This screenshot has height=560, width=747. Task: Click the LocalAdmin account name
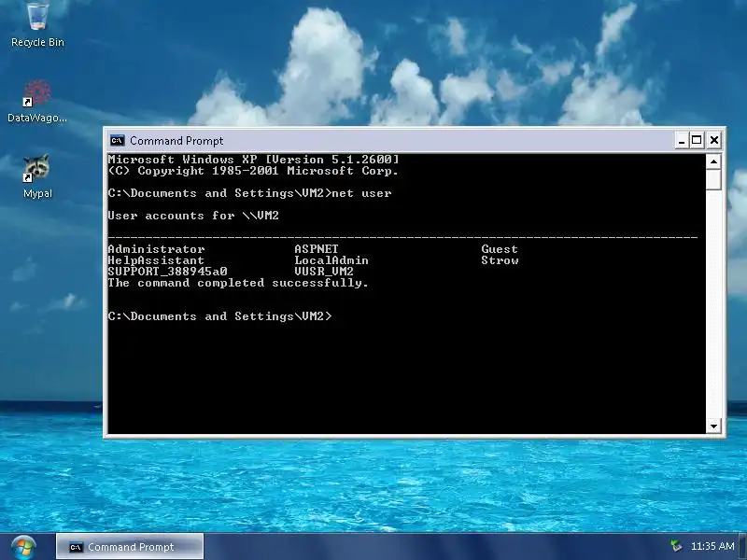click(x=331, y=260)
